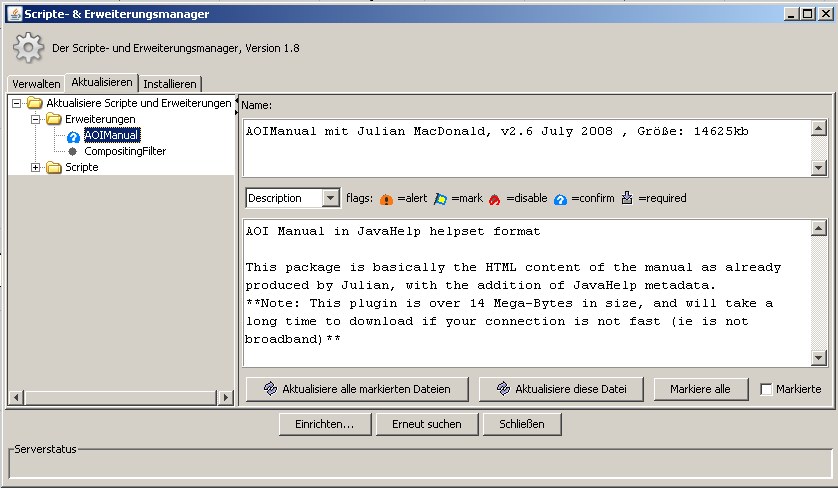Image resolution: width=838 pixels, height=488 pixels.
Task: Click the blue confirm flag icon in the legend
Action: [x=560, y=199]
